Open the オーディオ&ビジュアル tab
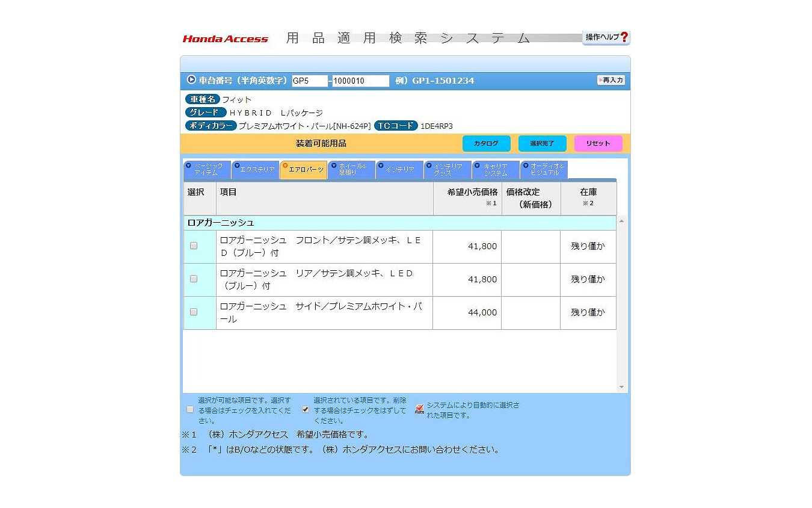Screen dimensions: 812x508 [544, 170]
